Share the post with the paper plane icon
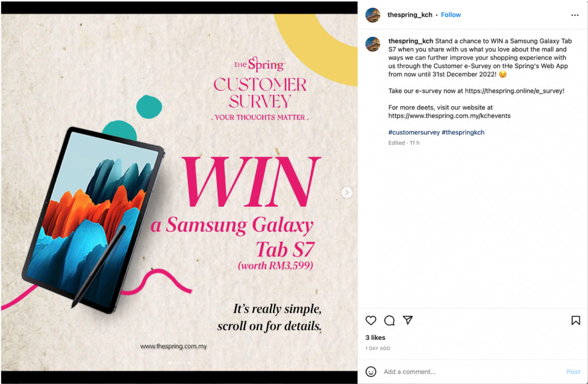This screenshot has width=588, height=384. (x=408, y=320)
